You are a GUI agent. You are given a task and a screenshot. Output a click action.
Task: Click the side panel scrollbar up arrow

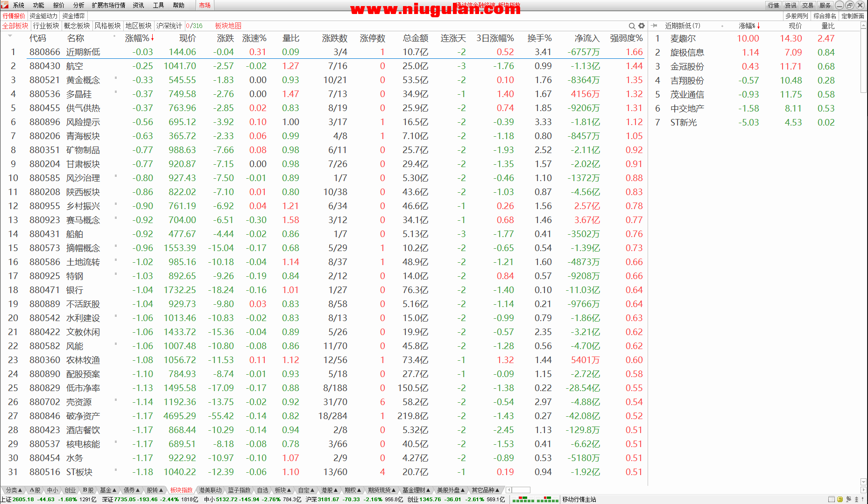tap(863, 26)
